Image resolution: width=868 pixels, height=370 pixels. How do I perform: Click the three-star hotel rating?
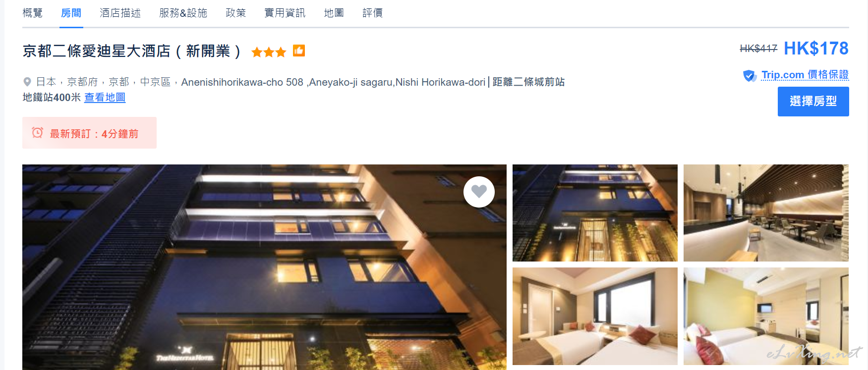click(269, 52)
